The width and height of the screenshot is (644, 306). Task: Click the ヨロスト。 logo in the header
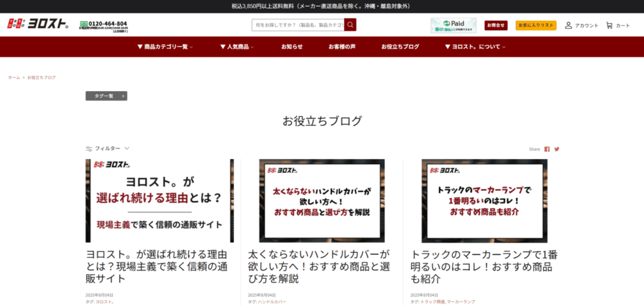click(38, 25)
